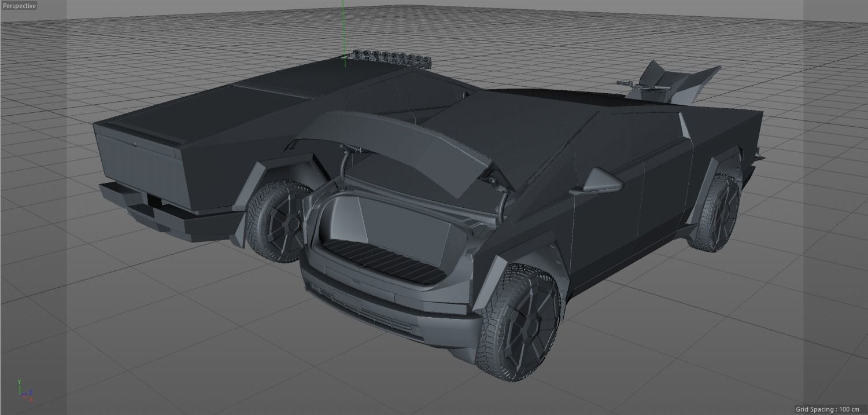The height and width of the screenshot is (415, 868).
Task: Click the Perspective viewport label
Action: 19,6
